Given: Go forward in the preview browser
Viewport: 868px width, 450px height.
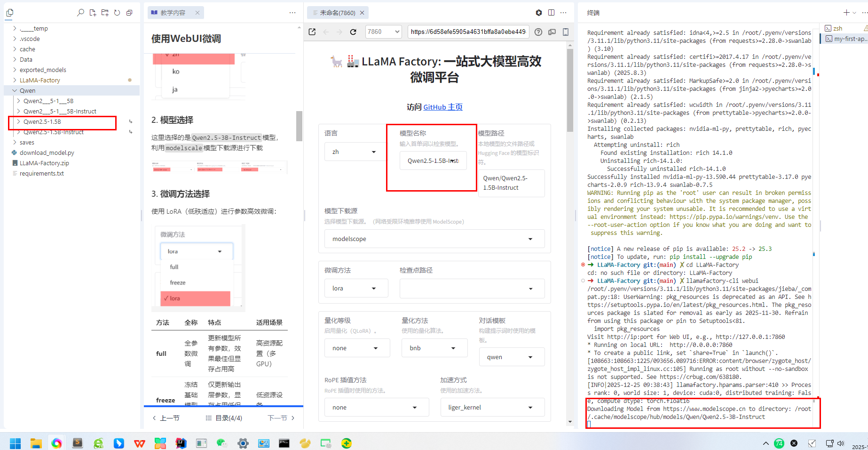Looking at the screenshot, I should coord(339,32).
